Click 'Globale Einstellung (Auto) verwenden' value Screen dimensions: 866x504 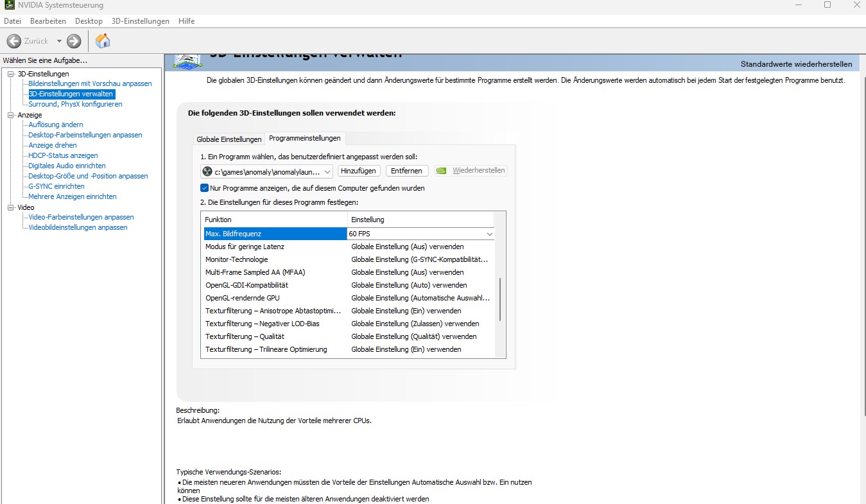[409, 285]
